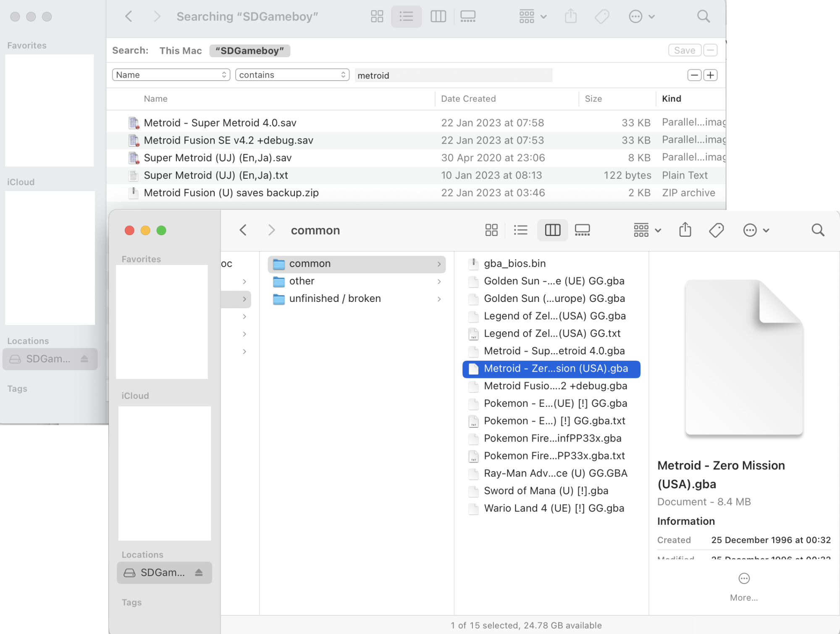Image resolution: width=840 pixels, height=634 pixels.
Task: Sort results by Name column
Action: [271, 99]
